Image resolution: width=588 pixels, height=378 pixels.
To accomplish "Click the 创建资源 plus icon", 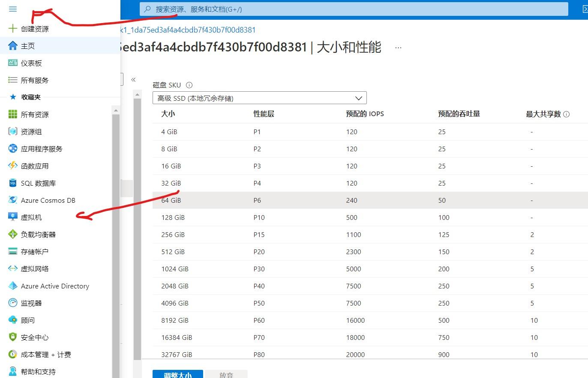I will (13, 29).
